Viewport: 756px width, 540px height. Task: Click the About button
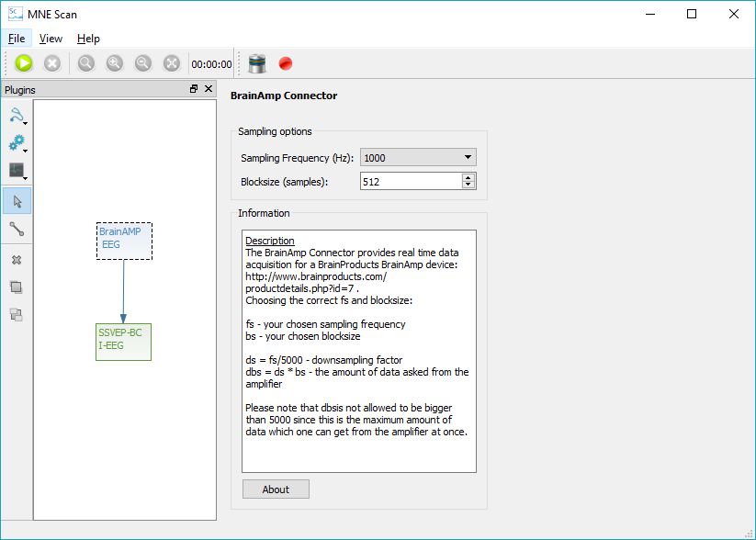click(x=276, y=489)
